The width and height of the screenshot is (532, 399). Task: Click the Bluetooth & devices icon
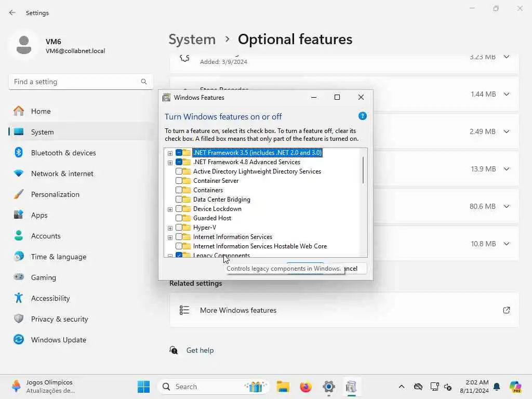pyautogui.click(x=19, y=152)
